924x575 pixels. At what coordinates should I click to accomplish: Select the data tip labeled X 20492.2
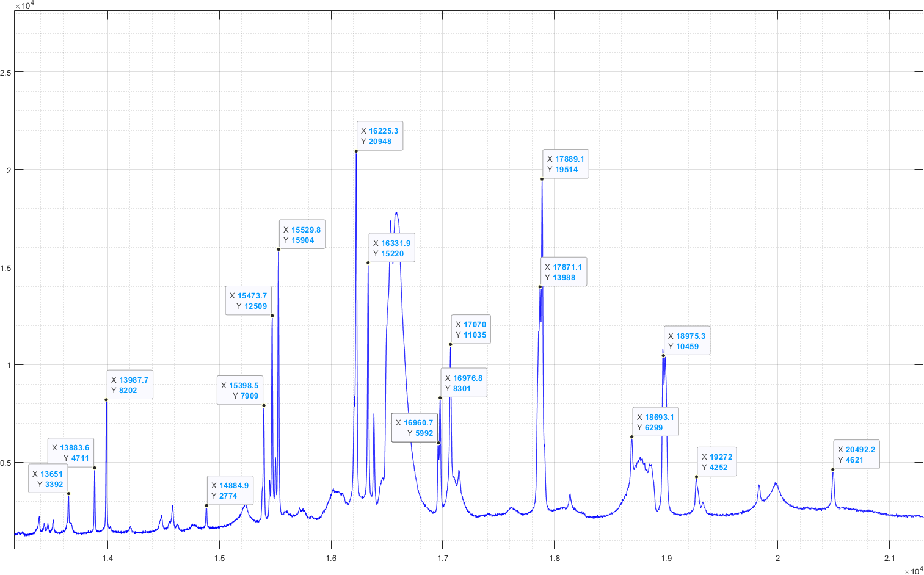[x=856, y=455]
